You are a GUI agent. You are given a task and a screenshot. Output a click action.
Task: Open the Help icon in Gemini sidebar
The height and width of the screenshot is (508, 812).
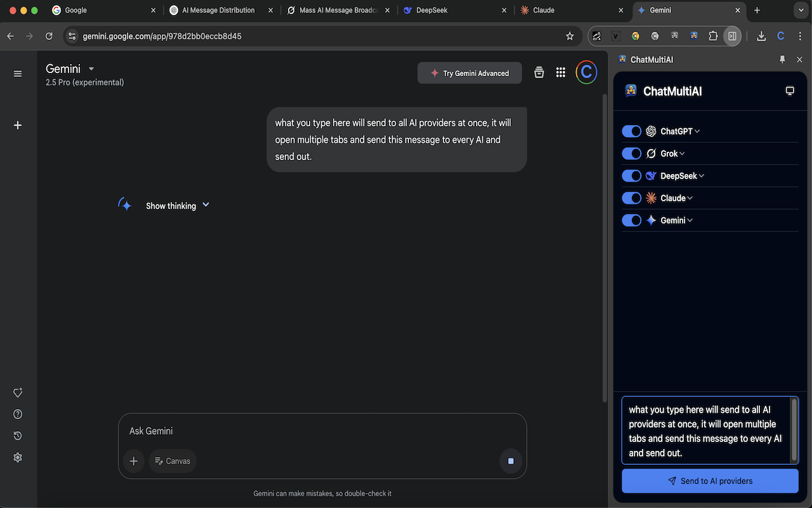pyautogui.click(x=18, y=414)
